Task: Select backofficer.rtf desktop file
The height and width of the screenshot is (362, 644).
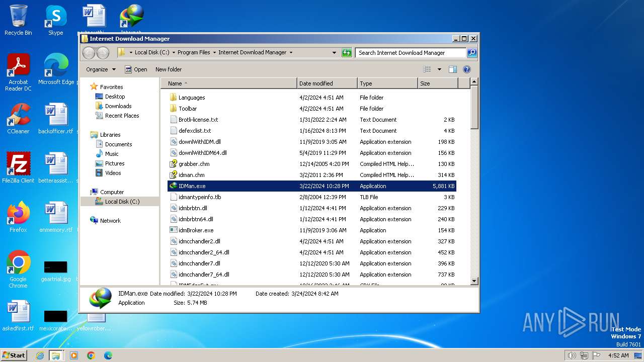Action: pyautogui.click(x=56, y=118)
